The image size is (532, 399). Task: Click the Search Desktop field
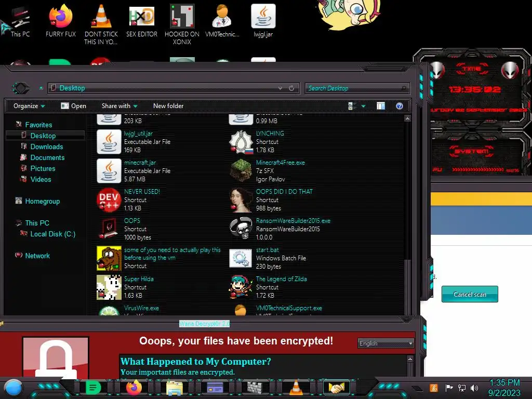357,88
